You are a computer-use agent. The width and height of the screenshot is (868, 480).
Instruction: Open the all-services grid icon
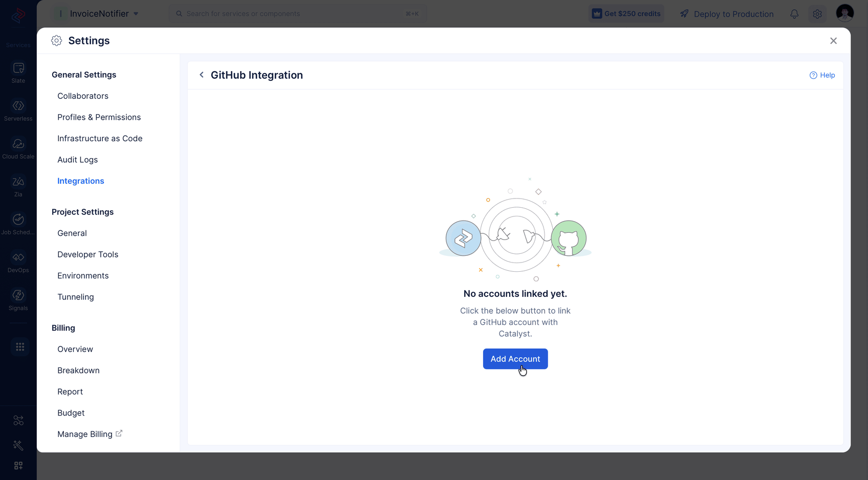click(x=20, y=347)
